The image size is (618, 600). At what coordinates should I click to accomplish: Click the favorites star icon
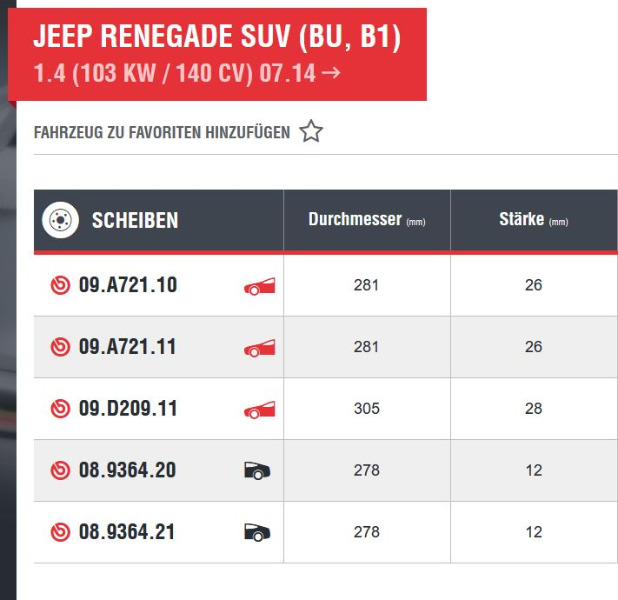pos(311,132)
